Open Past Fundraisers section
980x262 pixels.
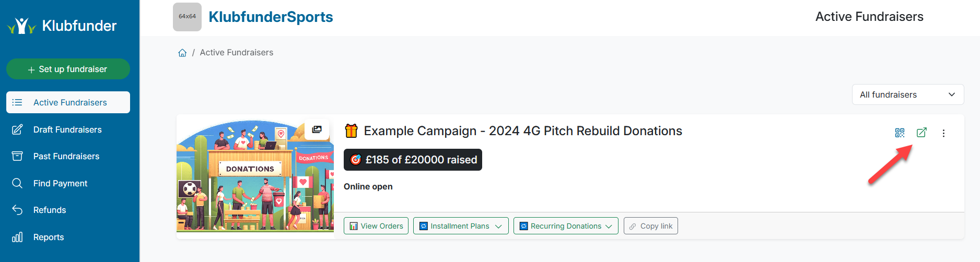click(66, 156)
